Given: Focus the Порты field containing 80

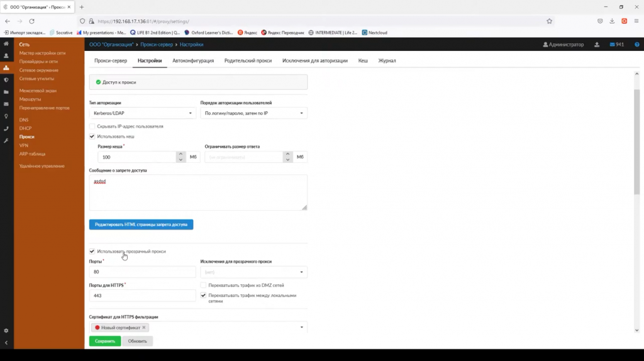Looking at the screenshot, I should pos(143,272).
